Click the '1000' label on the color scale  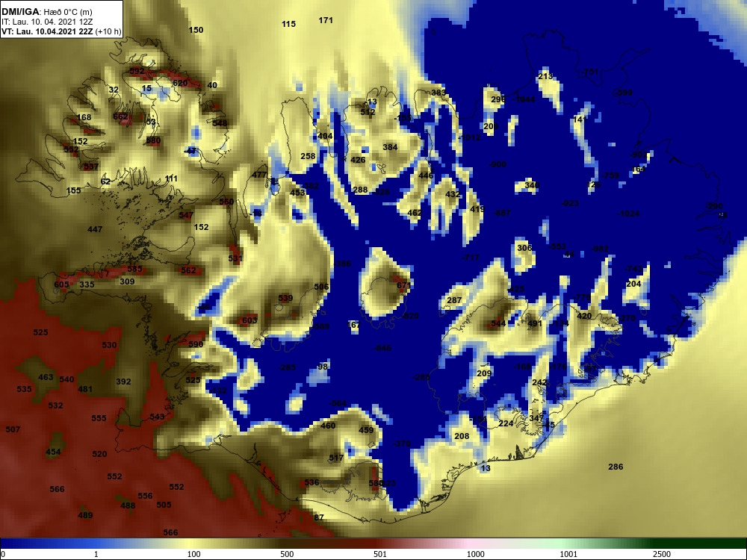tap(475, 554)
